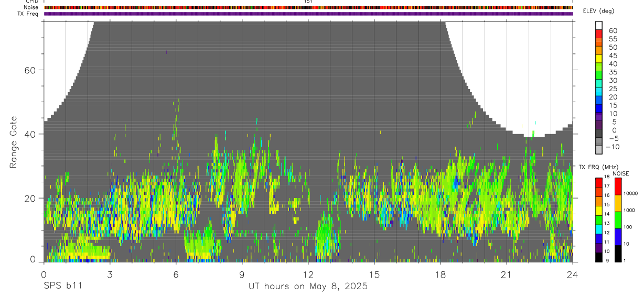Click the '9' tick on the UT hours axis
The height and width of the screenshot is (297, 644).
[x=242, y=274]
